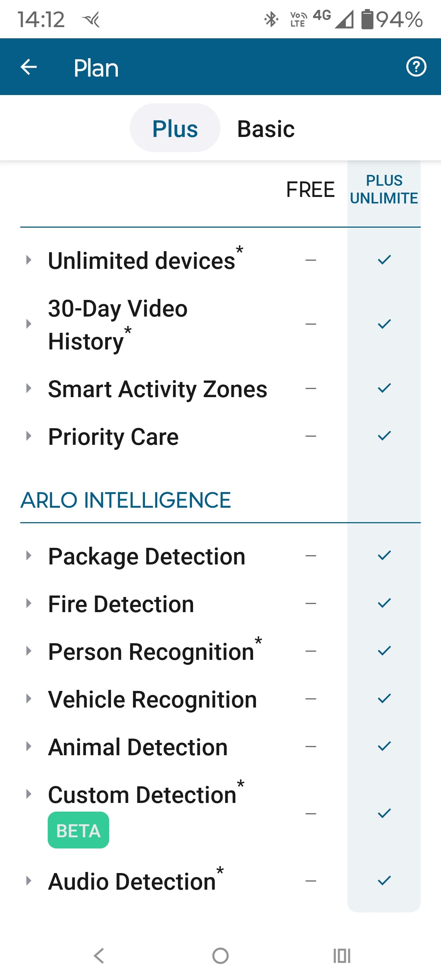Tap the Bluetooth status bar icon
Screen dimensions: 441x980
pyautogui.click(x=271, y=20)
